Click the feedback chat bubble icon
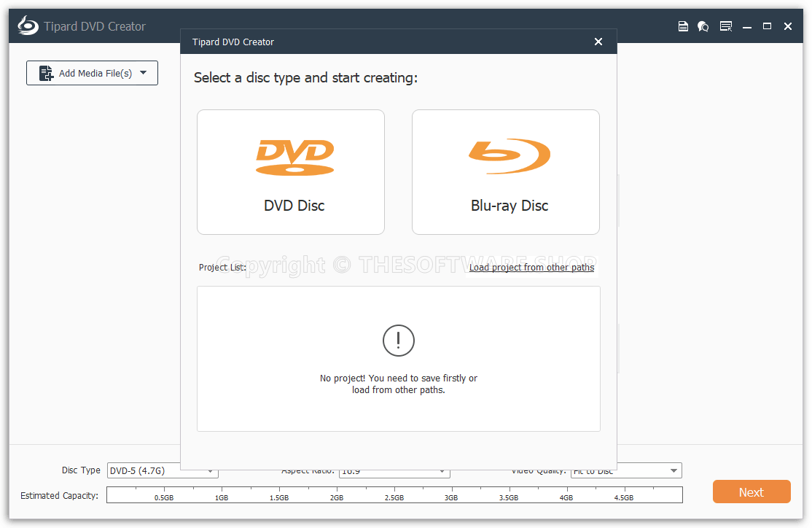The height and width of the screenshot is (528, 812). tap(703, 26)
